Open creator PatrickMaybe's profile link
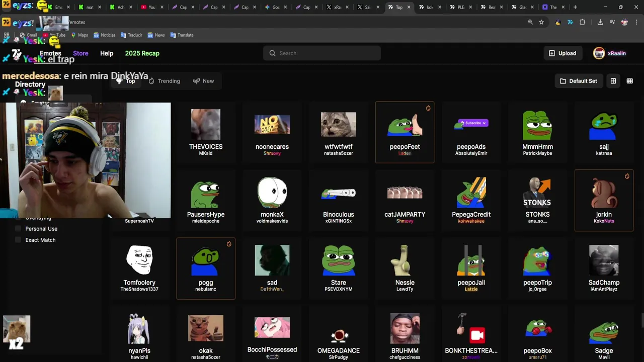Image resolution: width=644 pixels, height=362 pixels. pyautogui.click(x=537, y=153)
